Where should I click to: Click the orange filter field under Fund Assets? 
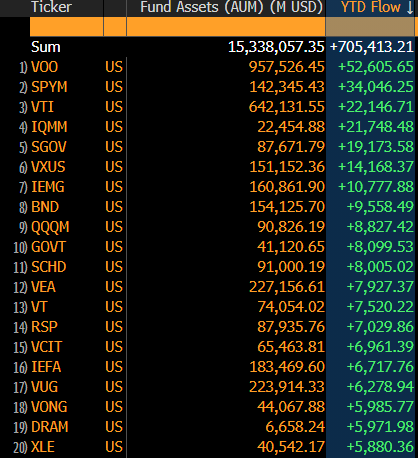(226, 27)
